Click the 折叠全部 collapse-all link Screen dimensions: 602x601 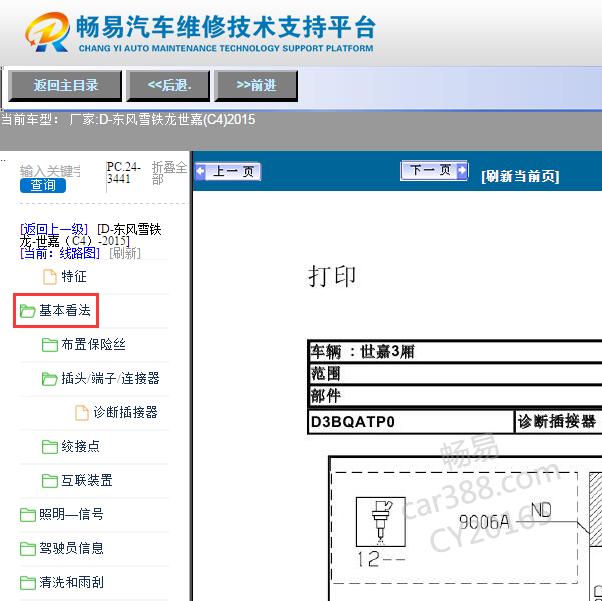(169, 173)
